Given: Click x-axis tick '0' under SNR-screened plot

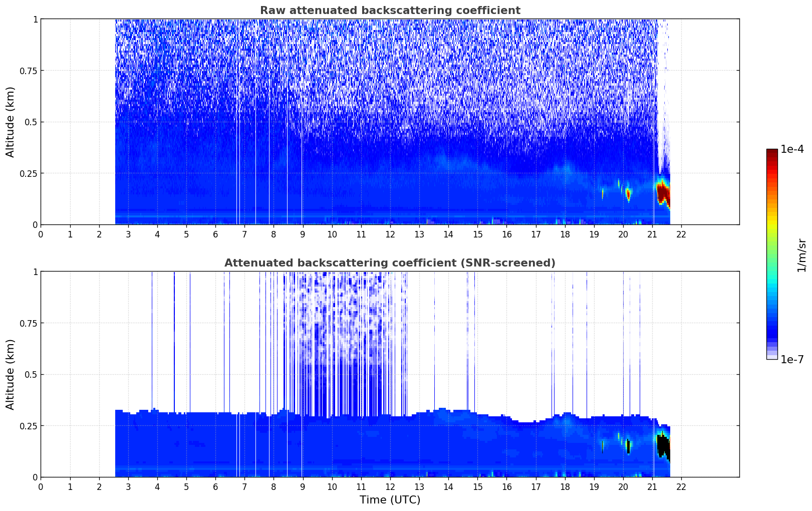Looking at the screenshot, I should (41, 486).
